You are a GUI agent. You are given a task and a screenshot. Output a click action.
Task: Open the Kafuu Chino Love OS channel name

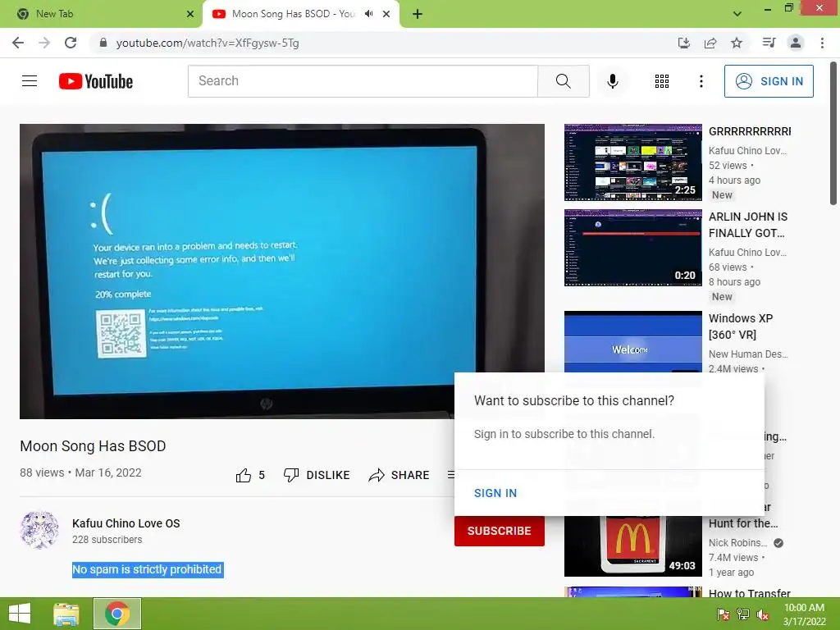click(126, 523)
